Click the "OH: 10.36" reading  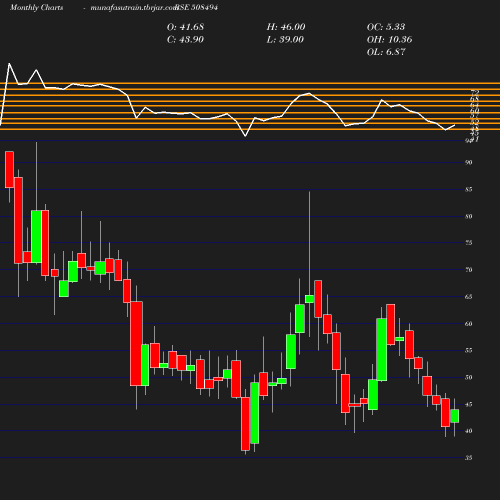tap(389, 40)
